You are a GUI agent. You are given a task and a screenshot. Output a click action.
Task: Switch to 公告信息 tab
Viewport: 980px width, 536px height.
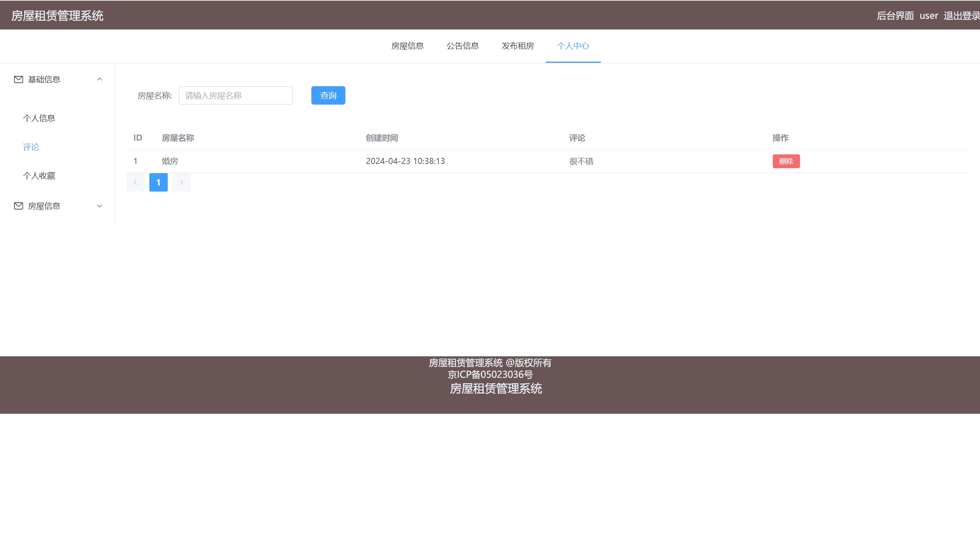(x=463, y=46)
